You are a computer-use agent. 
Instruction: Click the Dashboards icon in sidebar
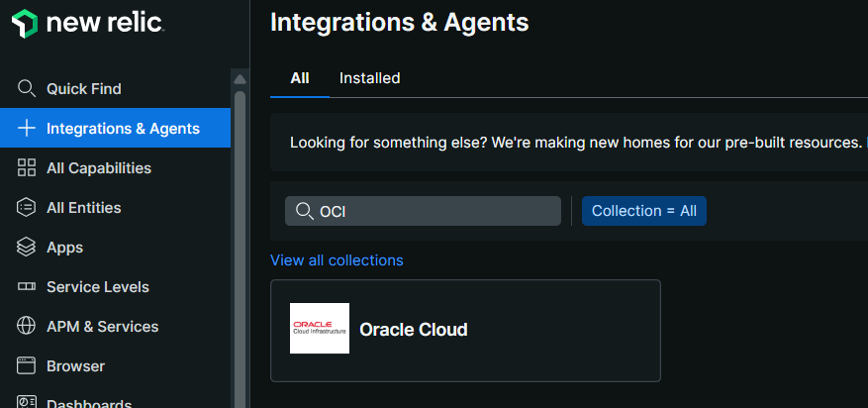pos(27,402)
